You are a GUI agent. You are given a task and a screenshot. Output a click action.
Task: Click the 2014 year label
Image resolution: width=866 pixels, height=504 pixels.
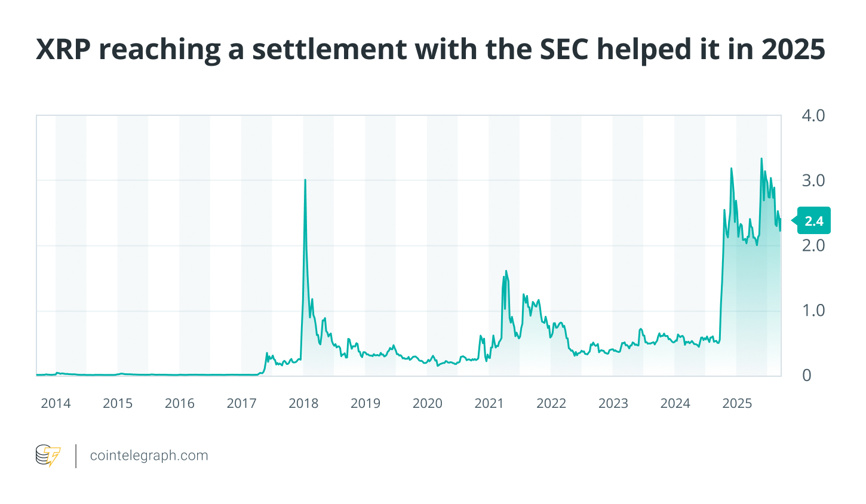point(56,404)
